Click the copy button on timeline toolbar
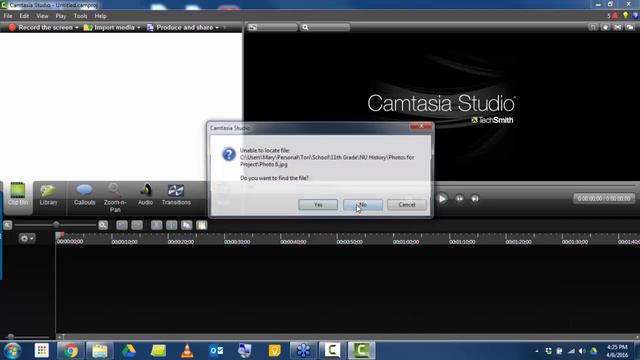The height and width of the screenshot is (360, 640). tap(187, 225)
